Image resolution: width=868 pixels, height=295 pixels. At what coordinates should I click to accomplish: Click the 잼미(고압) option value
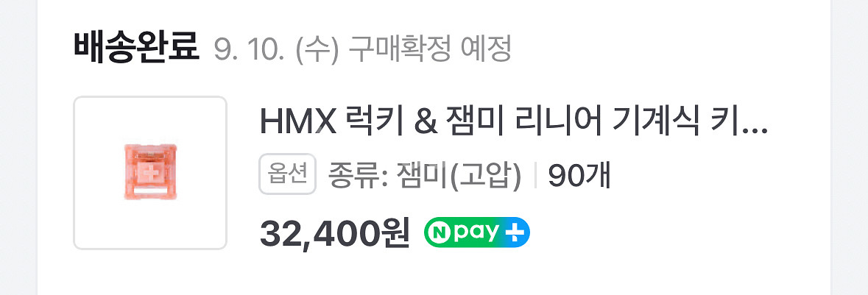459,176
